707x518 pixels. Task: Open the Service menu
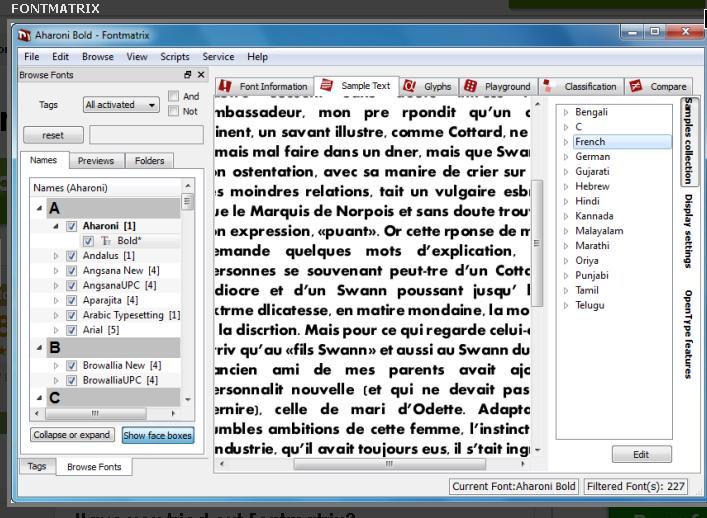(218, 56)
